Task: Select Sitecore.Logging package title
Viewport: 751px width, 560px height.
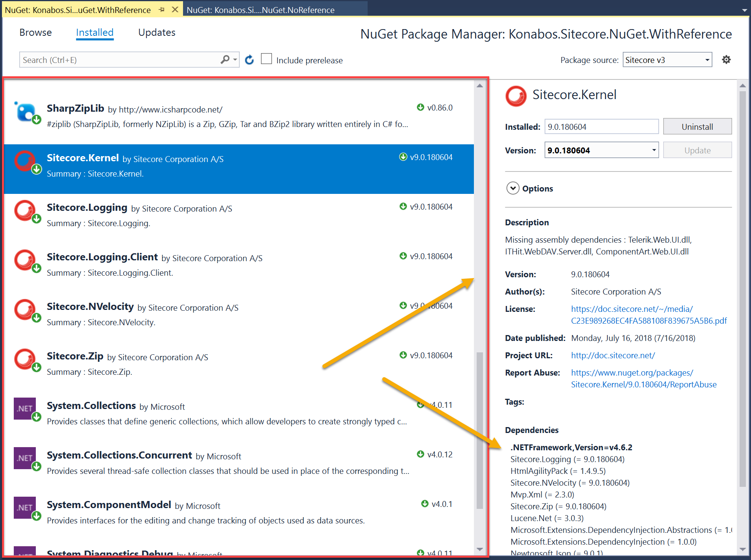Action: [87, 207]
